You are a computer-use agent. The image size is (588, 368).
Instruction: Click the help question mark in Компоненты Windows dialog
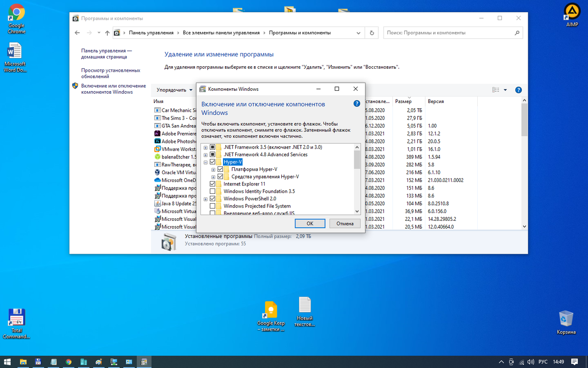coord(356,104)
